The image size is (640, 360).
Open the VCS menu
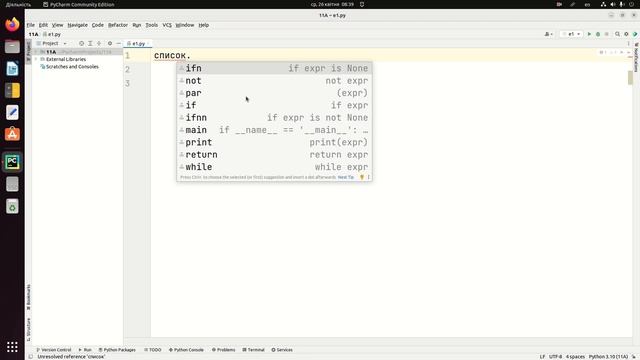167,25
